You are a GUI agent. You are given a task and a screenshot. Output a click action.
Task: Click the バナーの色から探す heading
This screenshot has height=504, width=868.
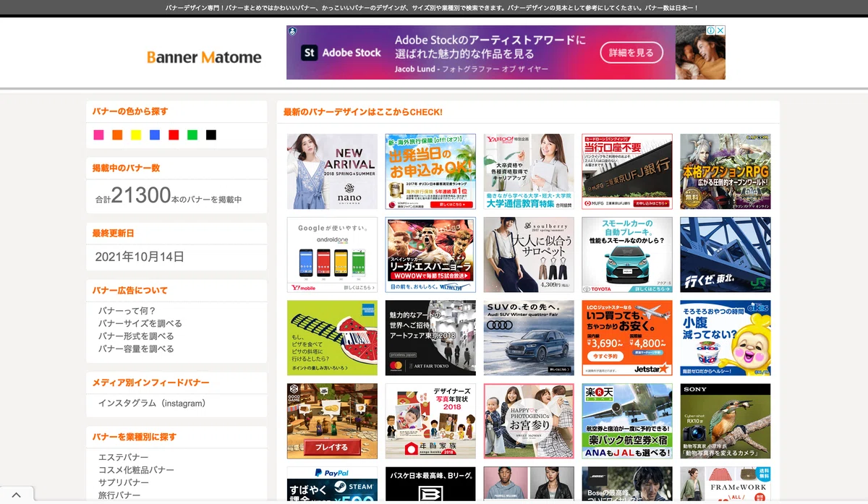pyautogui.click(x=130, y=111)
